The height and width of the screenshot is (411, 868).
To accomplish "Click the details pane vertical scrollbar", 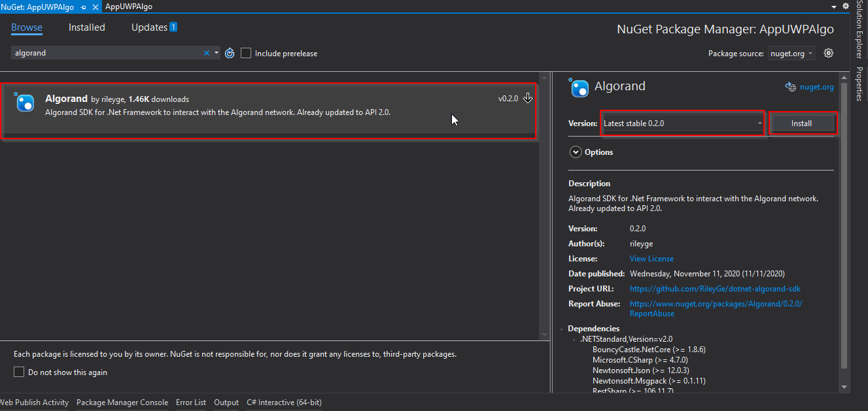I will tap(843, 229).
